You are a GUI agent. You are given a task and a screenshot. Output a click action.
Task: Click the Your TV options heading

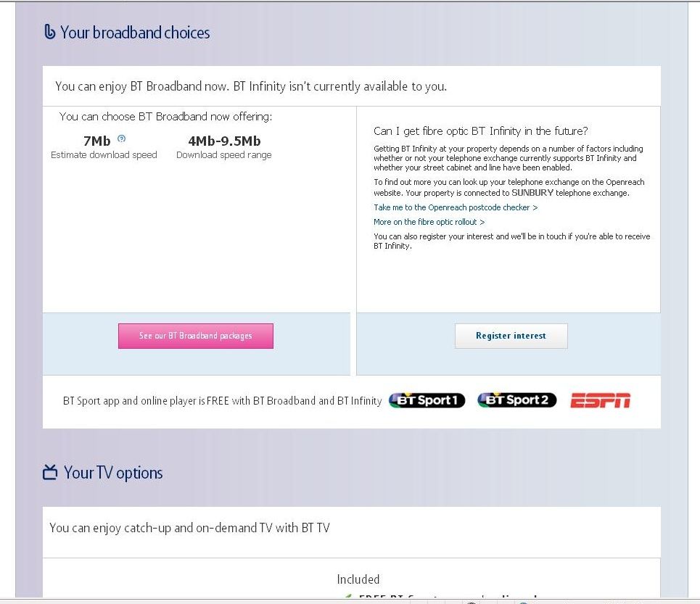click(113, 473)
